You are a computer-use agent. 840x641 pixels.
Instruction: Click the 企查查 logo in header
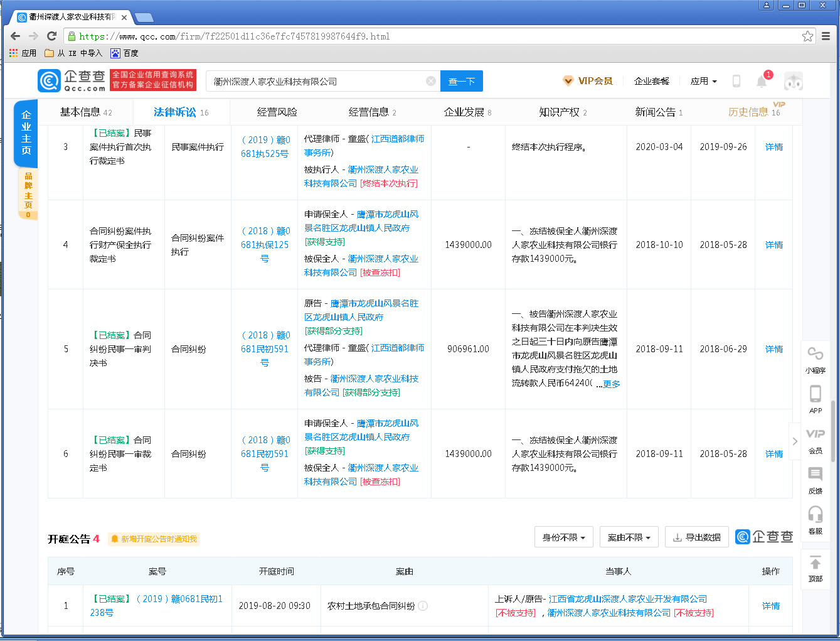(72, 81)
